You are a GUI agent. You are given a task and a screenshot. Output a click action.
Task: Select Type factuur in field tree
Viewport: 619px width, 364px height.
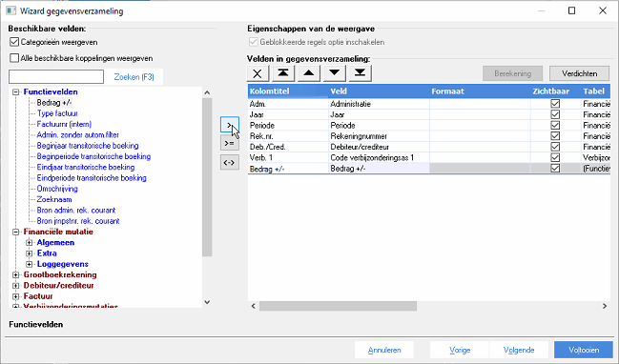coord(57,113)
